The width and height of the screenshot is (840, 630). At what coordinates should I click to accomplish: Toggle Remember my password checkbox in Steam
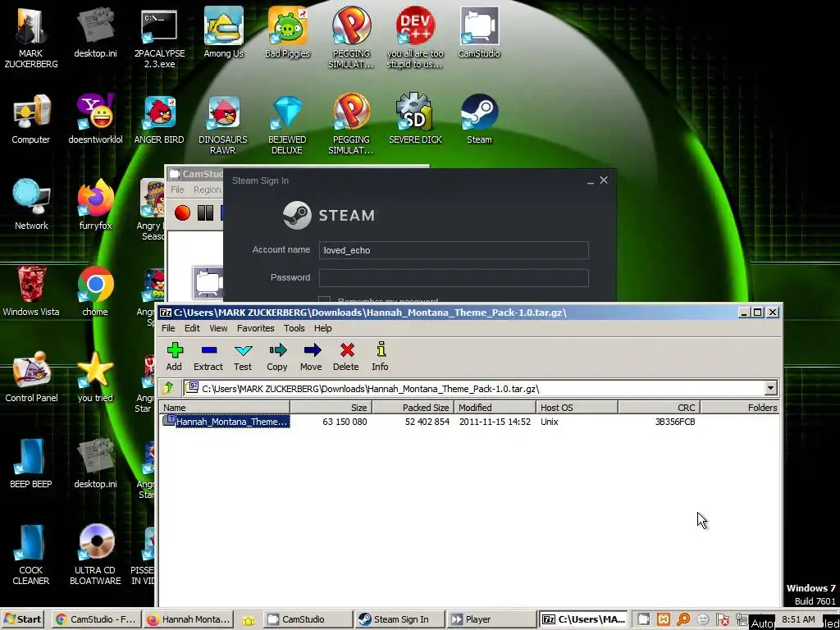pos(324,300)
